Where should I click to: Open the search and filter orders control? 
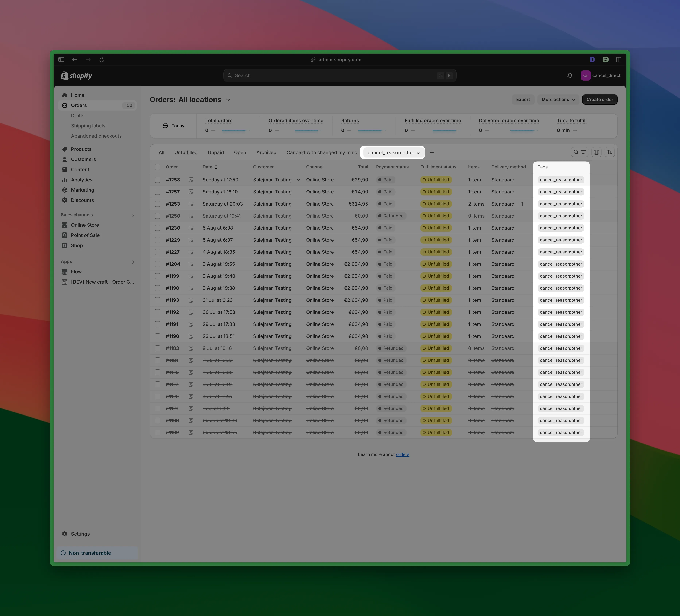coord(580,152)
